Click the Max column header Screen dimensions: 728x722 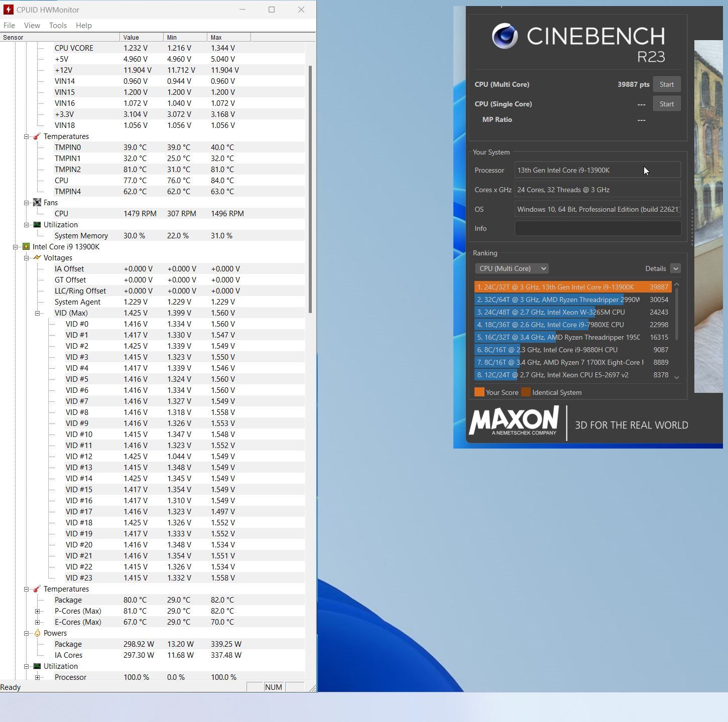(x=229, y=38)
